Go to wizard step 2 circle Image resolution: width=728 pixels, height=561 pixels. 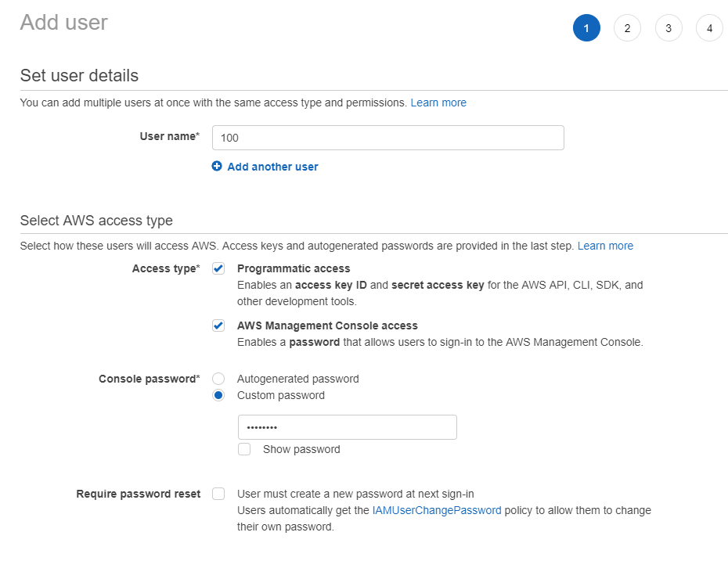(627, 28)
